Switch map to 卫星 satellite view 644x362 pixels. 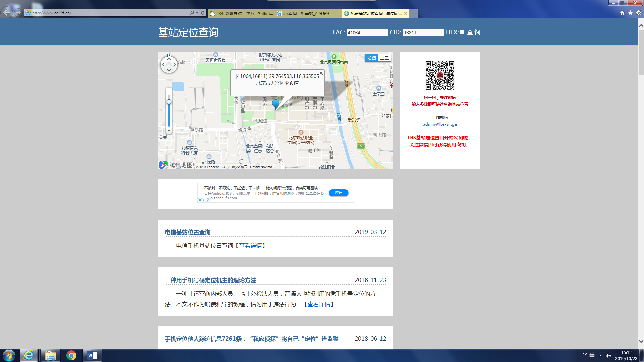(384, 58)
